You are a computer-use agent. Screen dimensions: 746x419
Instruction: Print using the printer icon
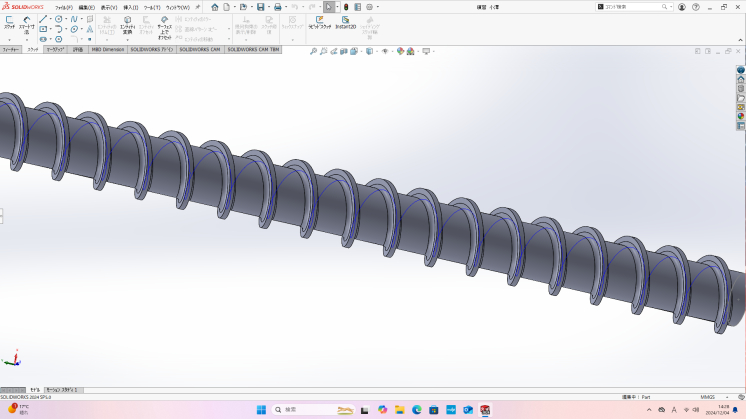click(277, 7)
